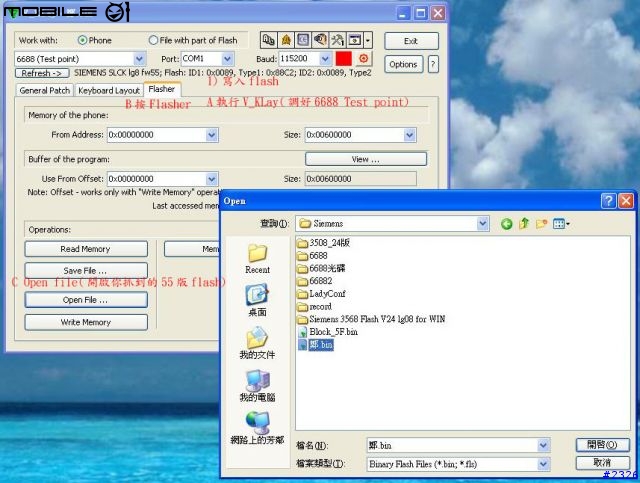
Task: Open the Use From Offset dropdown
Action: pos(211,179)
